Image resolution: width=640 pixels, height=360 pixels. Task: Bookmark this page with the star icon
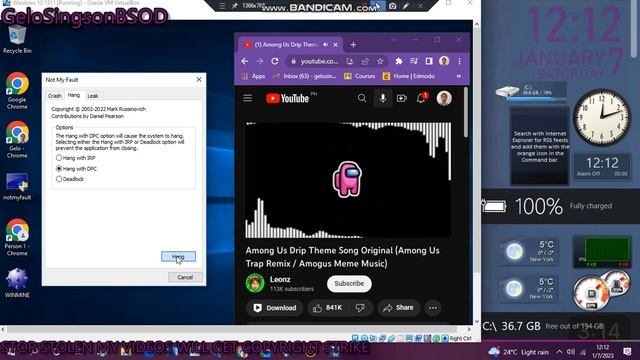(380, 61)
